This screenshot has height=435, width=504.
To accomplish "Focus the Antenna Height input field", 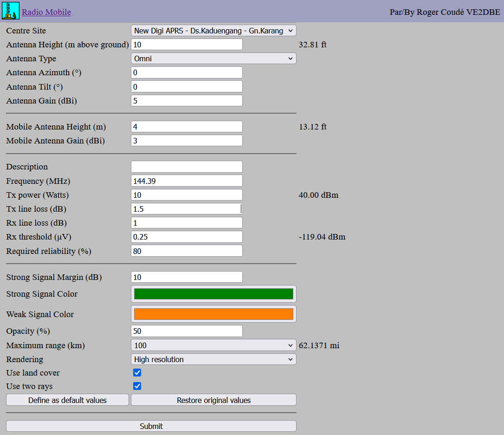I will click(187, 45).
